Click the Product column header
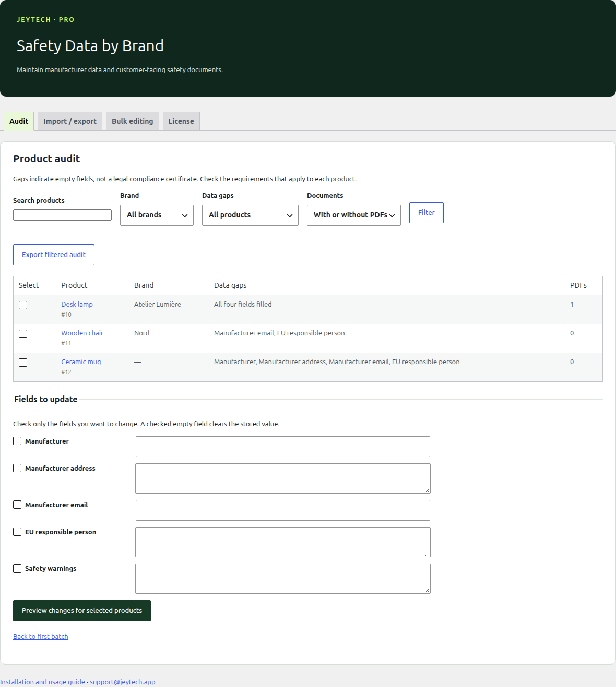Screen dimensions: 616x687 (x=74, y=285)
